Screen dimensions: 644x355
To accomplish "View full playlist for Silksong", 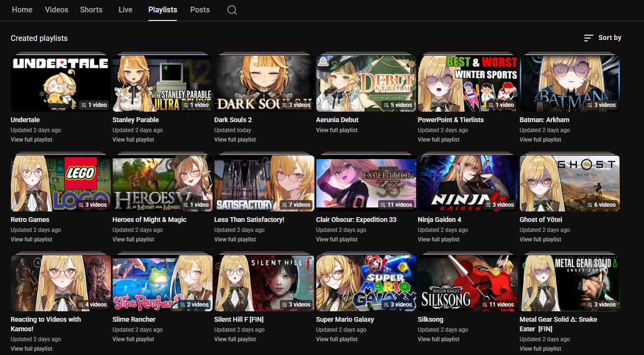I will (x=439, y=339).
